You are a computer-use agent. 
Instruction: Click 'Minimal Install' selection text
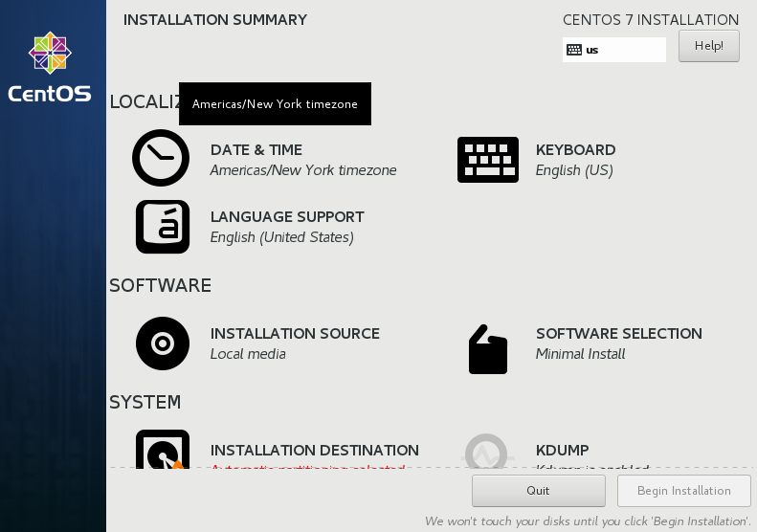[580, 354]
